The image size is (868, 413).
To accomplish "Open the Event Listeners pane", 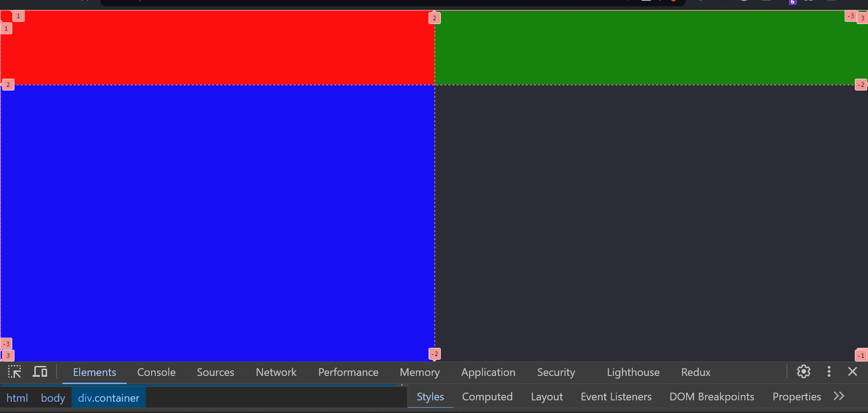I will coord(616,397).
